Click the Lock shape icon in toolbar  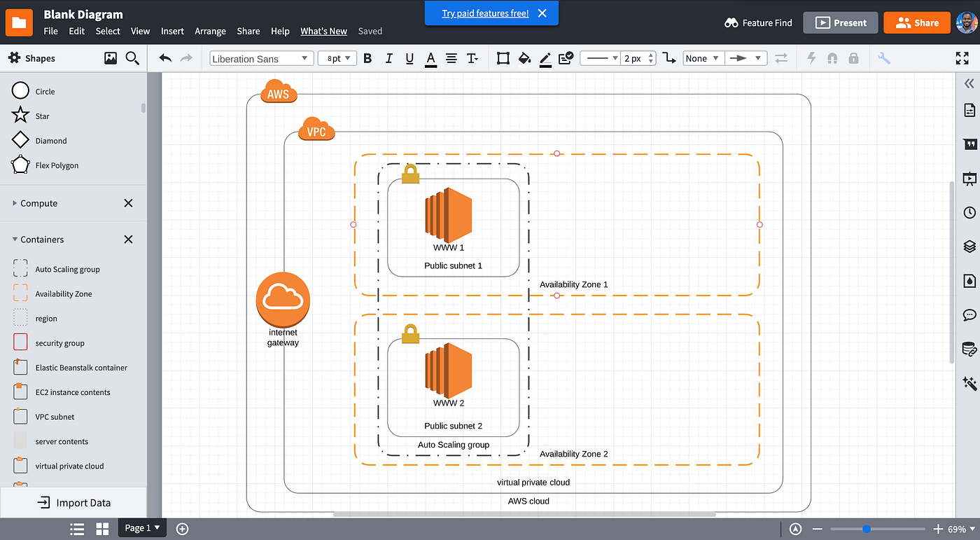click(x=853, y=58)
